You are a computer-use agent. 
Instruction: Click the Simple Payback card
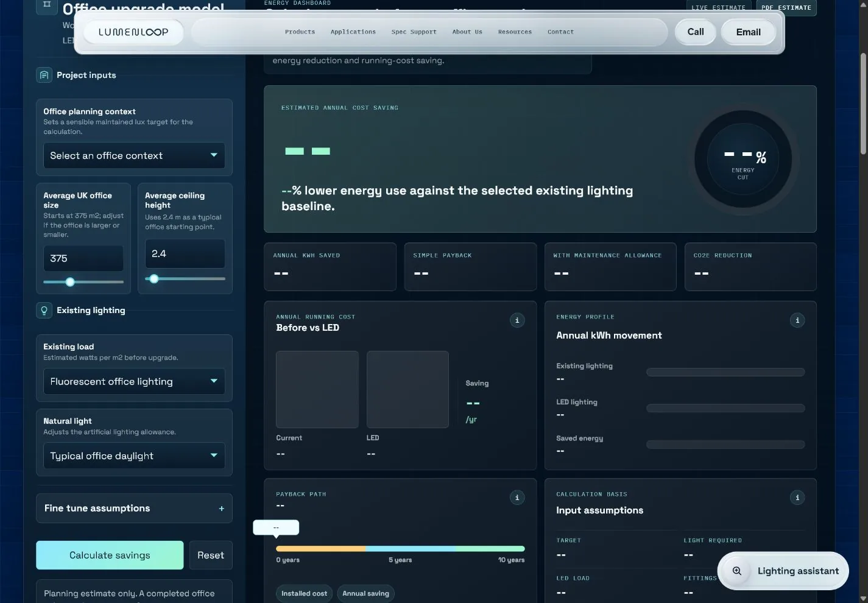470,267
